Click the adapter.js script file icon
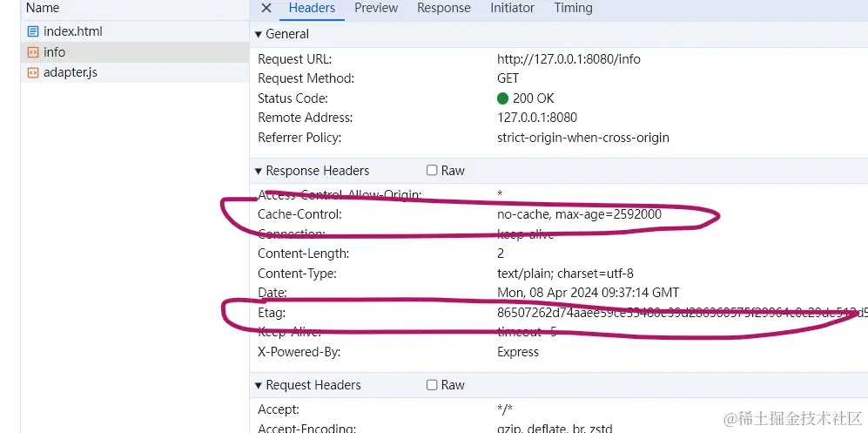The image size is (868, 433). (33, 72)
